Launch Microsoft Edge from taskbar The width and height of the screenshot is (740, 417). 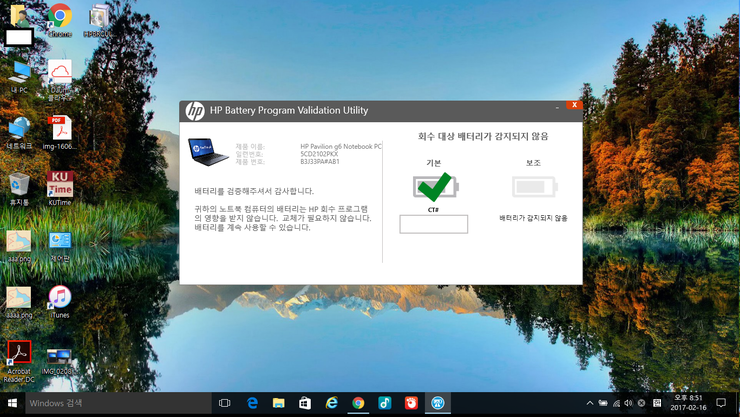[x=252, y=403]
